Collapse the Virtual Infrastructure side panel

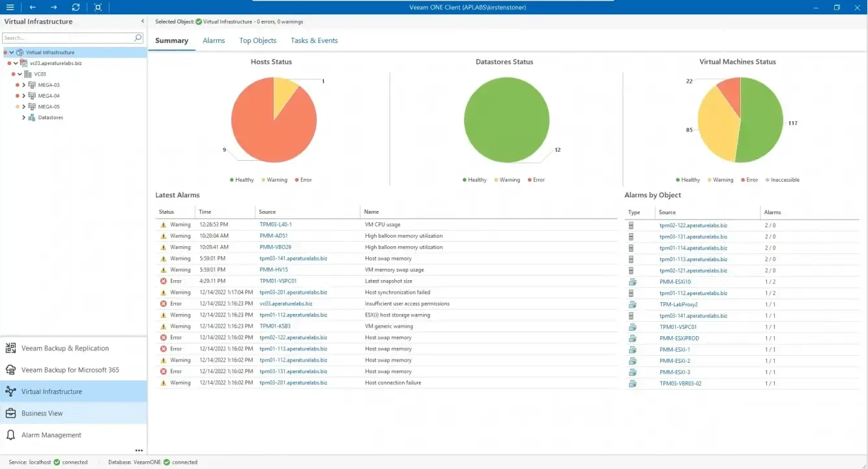coord(143,21)
